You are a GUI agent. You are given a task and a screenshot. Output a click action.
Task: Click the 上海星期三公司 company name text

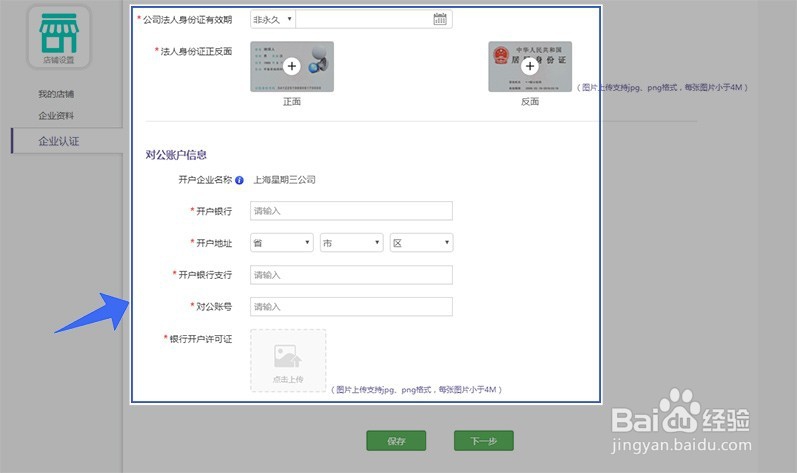pos(285,180)
